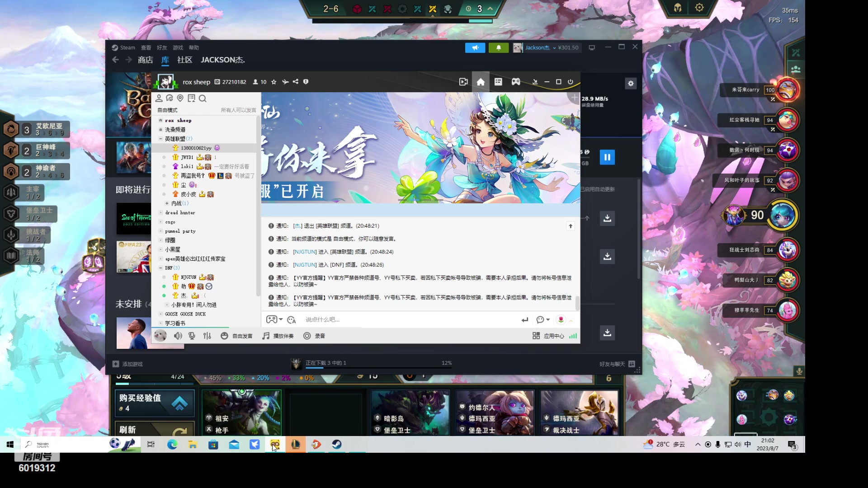Report channel using the shield exclamation icon
Screen dimensions: 868x488
(306, 82)
